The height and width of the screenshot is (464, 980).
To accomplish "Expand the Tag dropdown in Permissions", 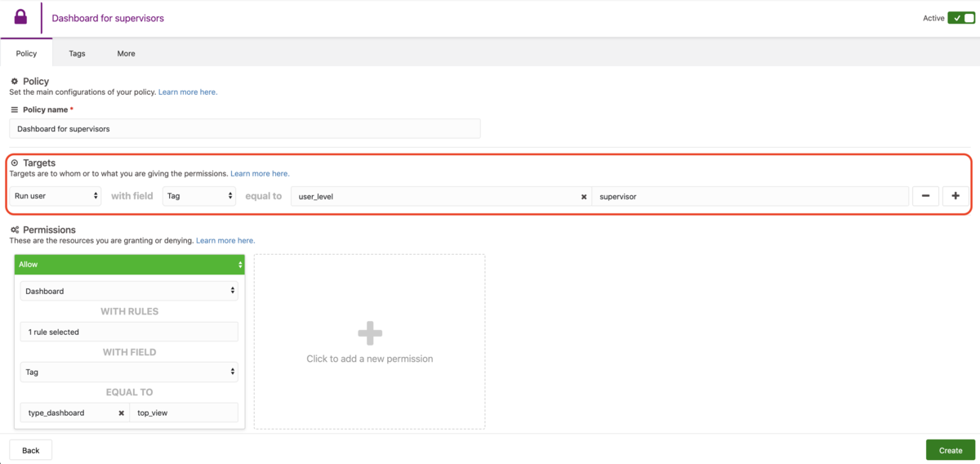I will [x=129, y=372].
